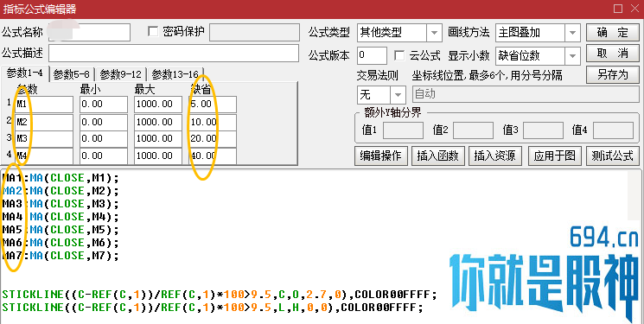
Task: Click the M1 default value field
Action: [213, 105]
